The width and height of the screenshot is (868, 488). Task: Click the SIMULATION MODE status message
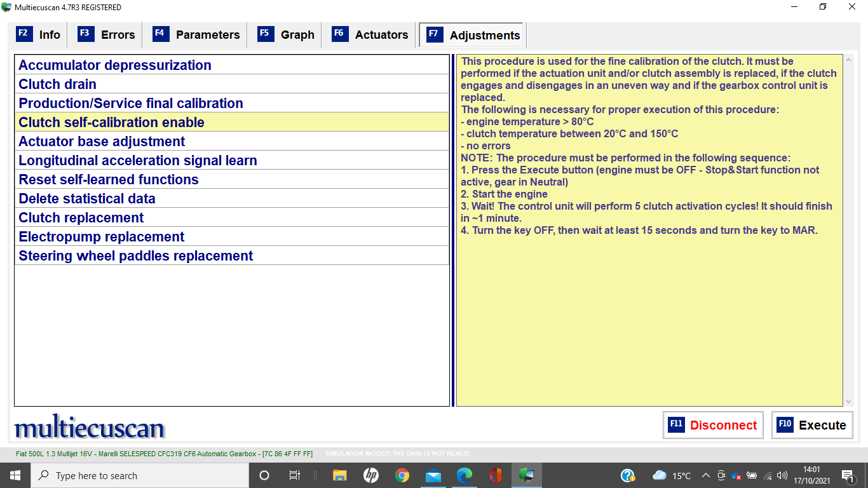pos(397,454)
